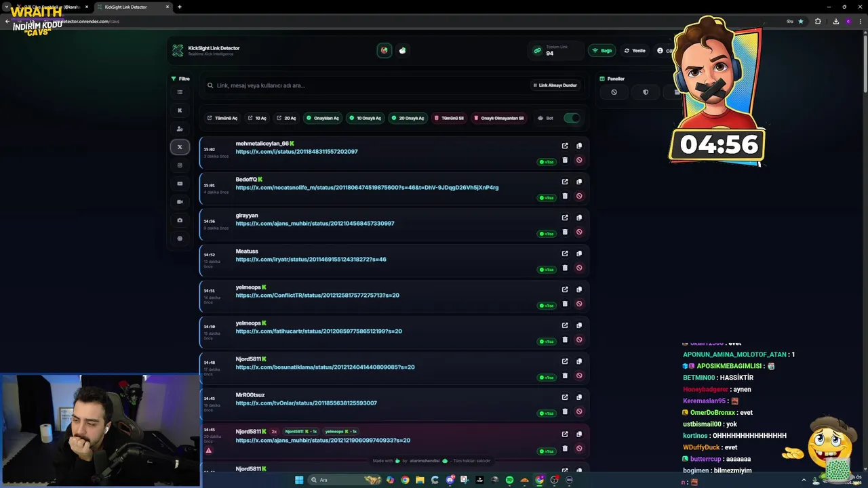Toggle Vtsa badge on BedoffQ row

click(x=547, y=198)
